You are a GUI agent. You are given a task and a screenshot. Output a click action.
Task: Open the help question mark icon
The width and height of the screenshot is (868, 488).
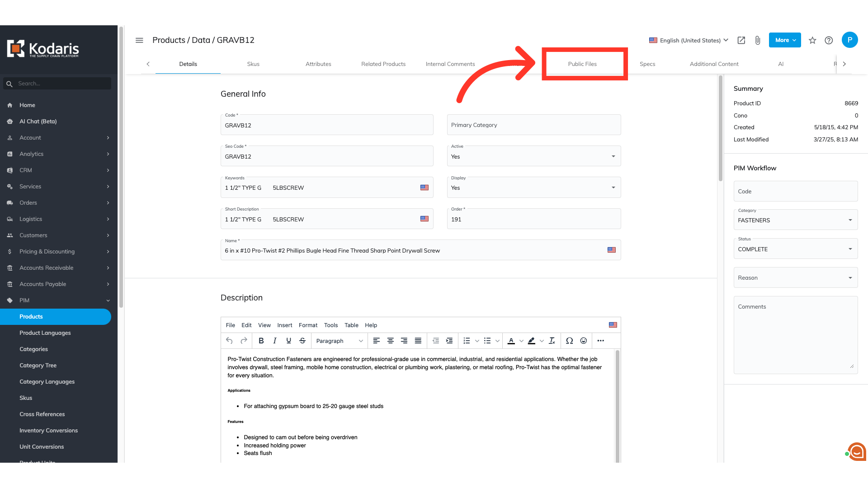tap(829, 40)
